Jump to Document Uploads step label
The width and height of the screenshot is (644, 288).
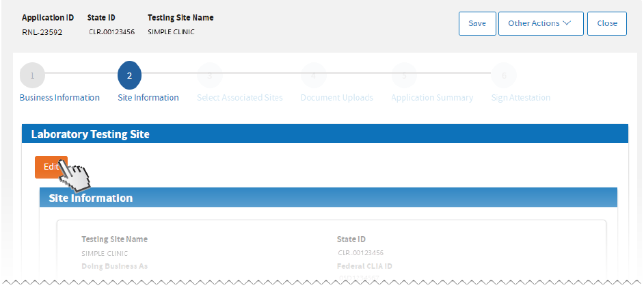point(336,98)
